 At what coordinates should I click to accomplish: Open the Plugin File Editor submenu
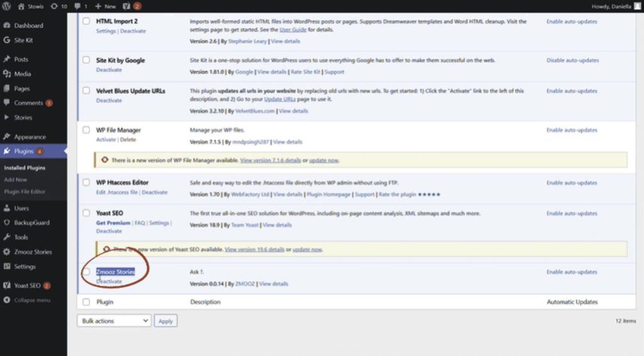click(x=25, y=191)
